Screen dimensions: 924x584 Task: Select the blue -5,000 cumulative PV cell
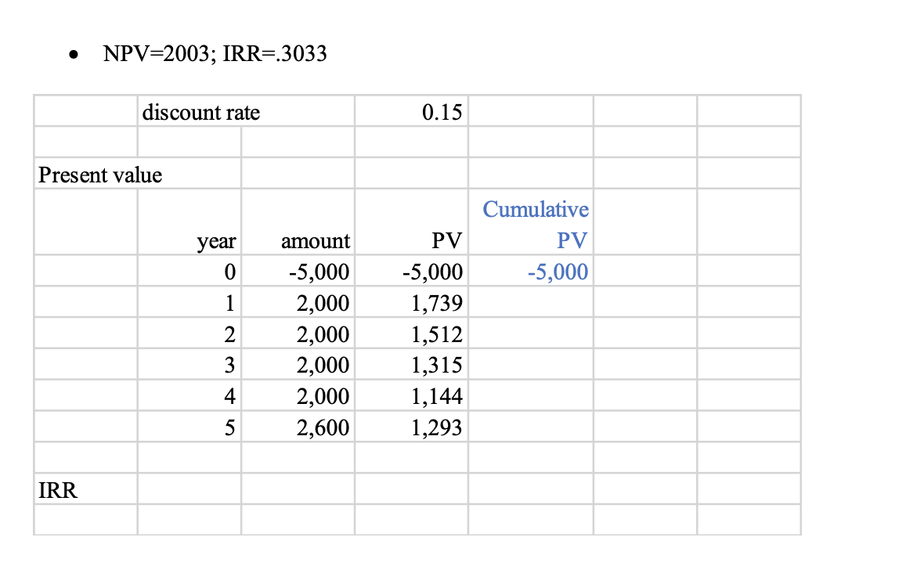coord(530,271)
